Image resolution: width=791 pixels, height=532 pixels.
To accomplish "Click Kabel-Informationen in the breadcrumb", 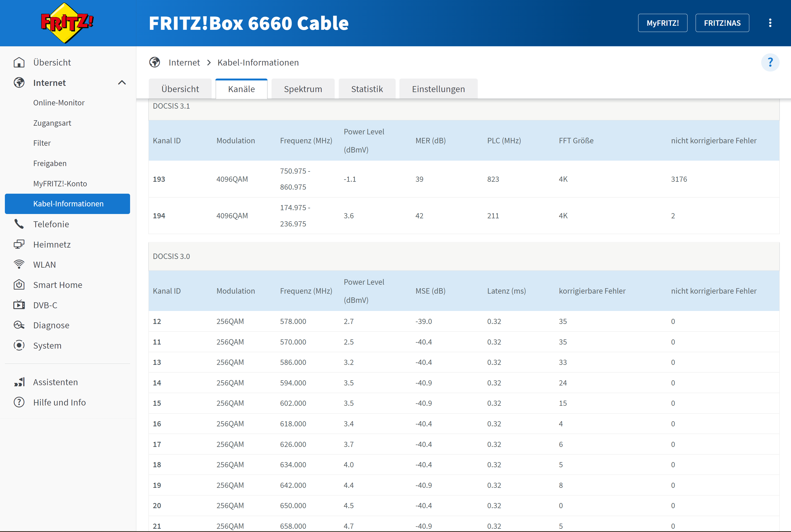I will coord(258,62).
